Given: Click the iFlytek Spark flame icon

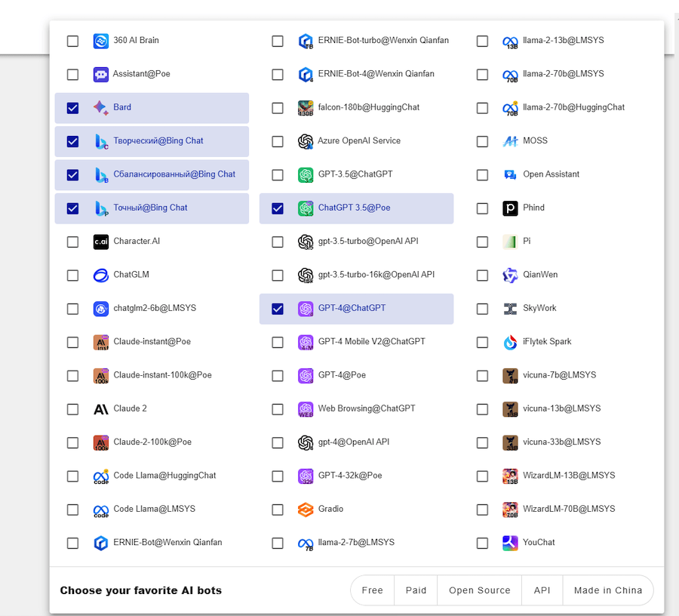Looking at the screenshot, I should click(510, 342).
